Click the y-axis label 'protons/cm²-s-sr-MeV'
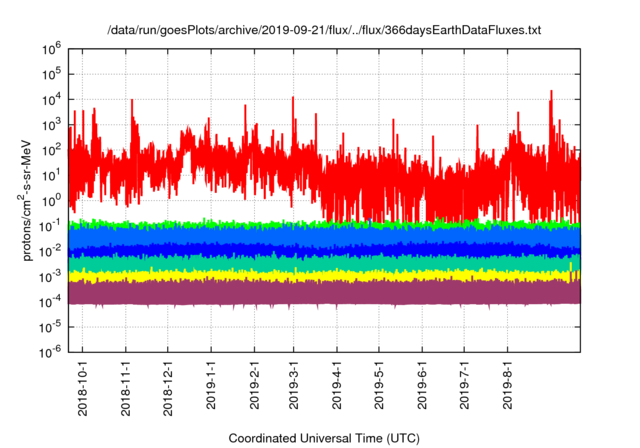This screenshot has width=640, height=448. coord(25,200)
